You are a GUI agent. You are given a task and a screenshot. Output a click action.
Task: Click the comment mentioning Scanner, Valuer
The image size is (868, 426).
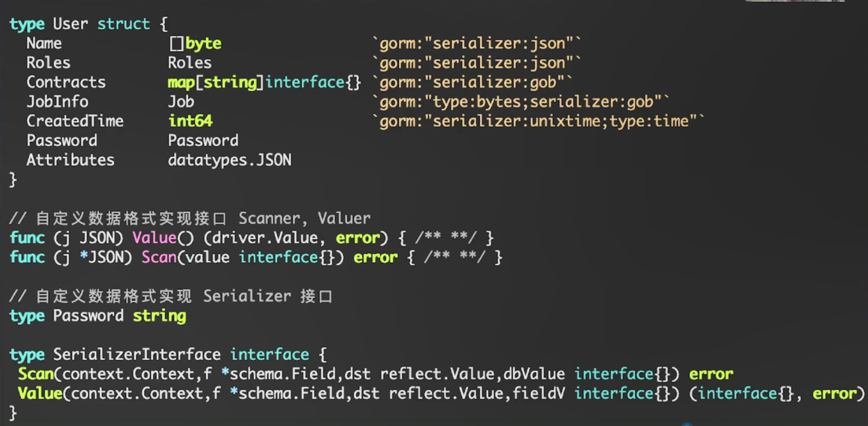click(x=189, y=218)
